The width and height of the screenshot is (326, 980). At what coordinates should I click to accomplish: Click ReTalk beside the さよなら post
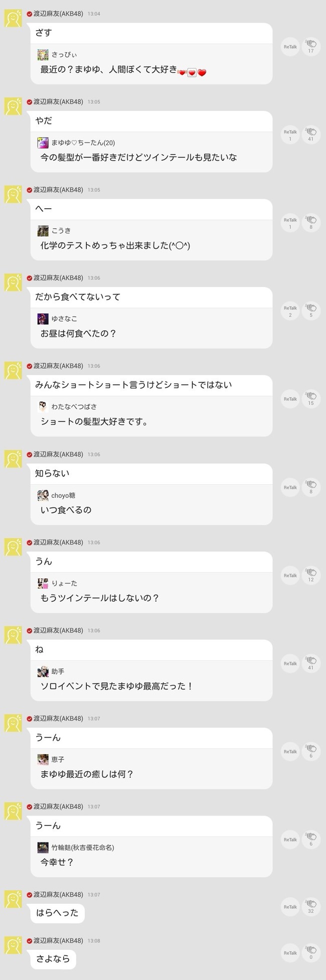[x=290, y=953]
